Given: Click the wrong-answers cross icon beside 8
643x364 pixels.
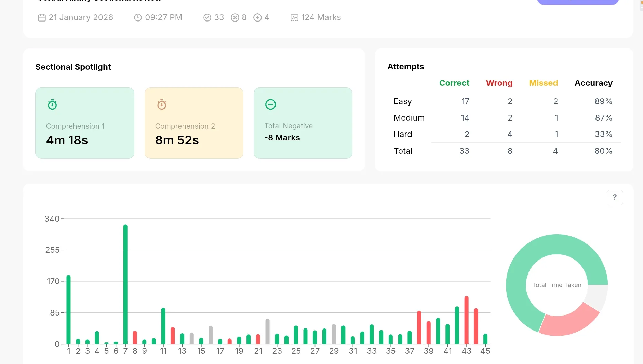Looking at the screenshot, I should pyautogui.click(x=235, y=18).
